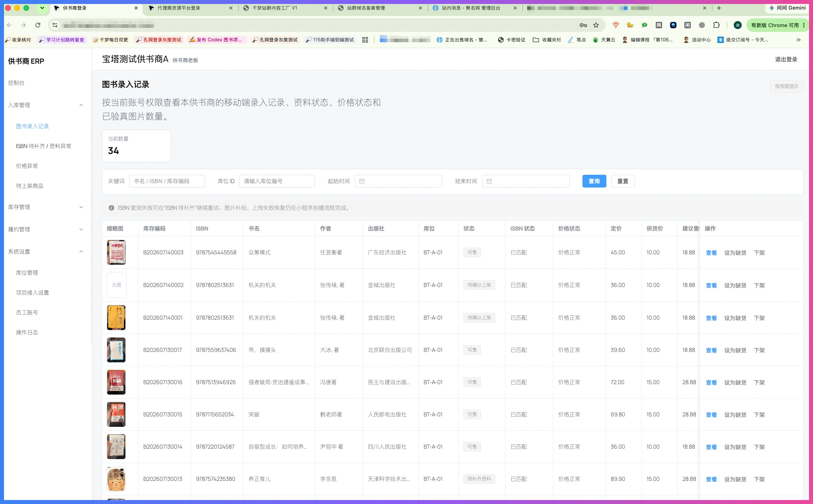Click 查看 for 乖，摸摸头 row

711,350
